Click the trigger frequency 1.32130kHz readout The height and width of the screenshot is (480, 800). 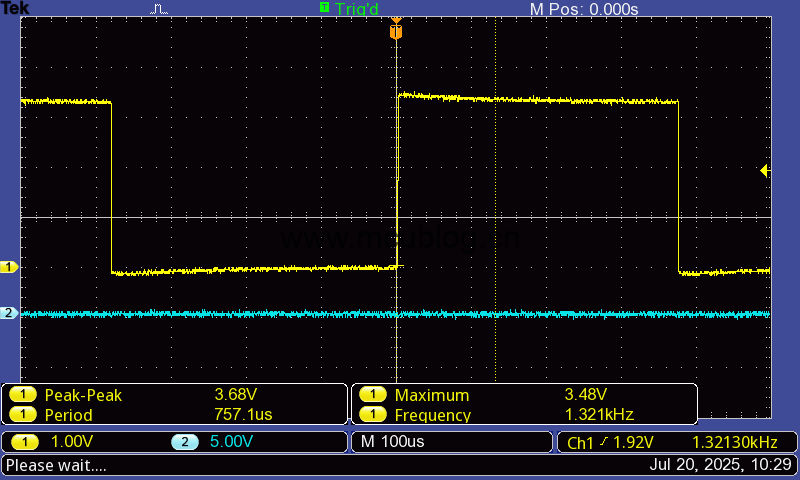[734, 442]
